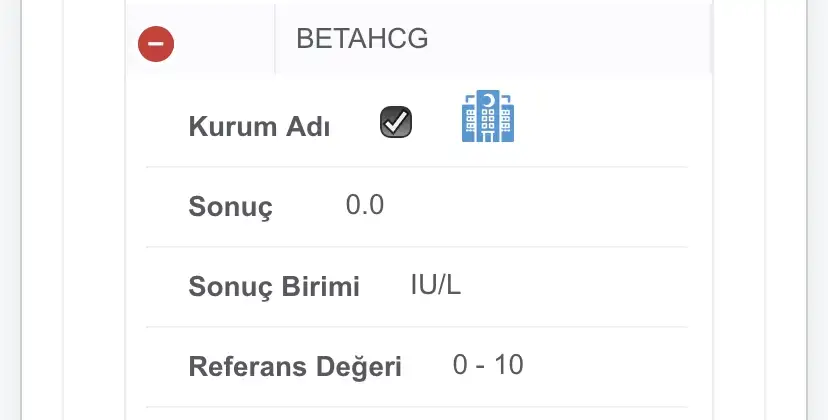
Task: Click the crescent moon on hospital icon
Action: 488,101
